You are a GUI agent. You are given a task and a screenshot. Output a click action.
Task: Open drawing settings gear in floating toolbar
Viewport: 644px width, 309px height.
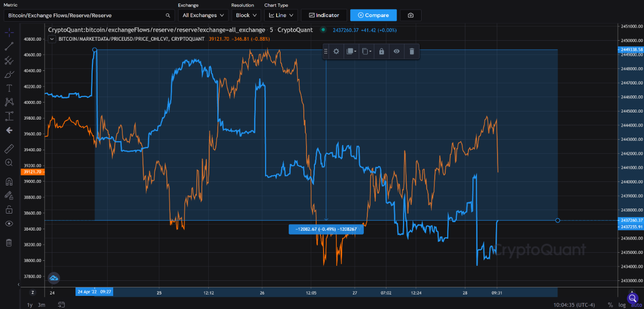[x=336, y=51]
